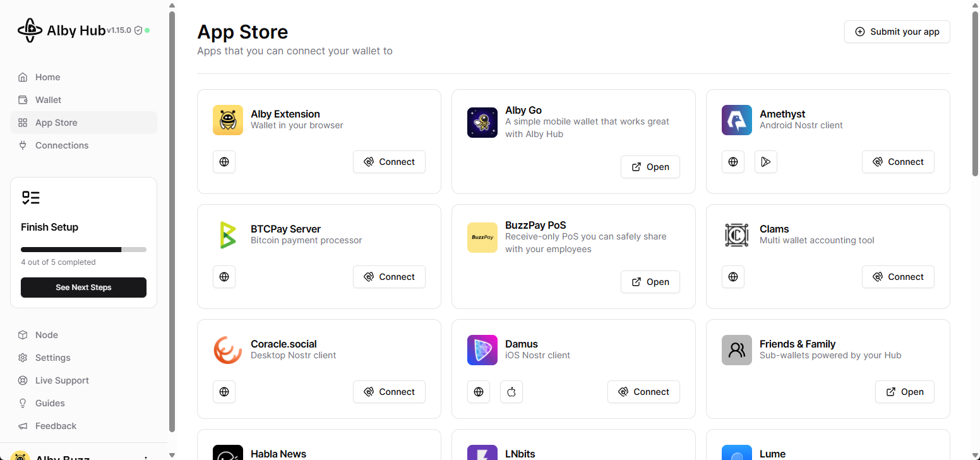This screenshot has width=980, height=460.
Task: Click the Alby Hub logo icon
Action: point(30,30)
